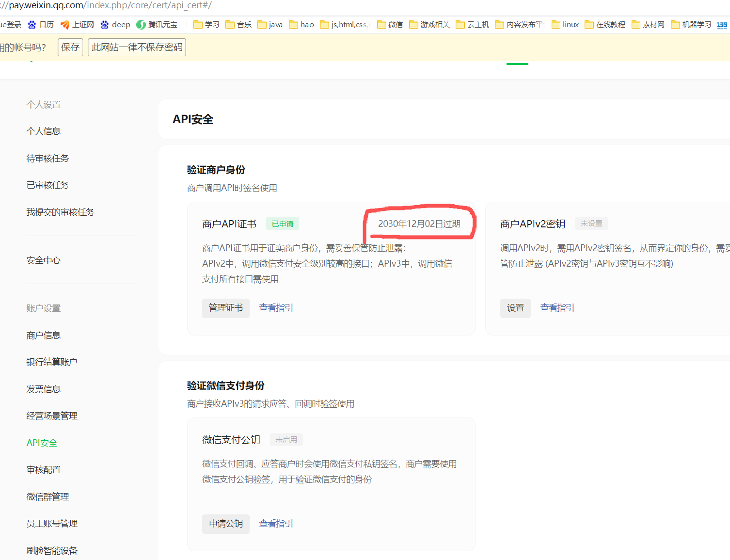The image size is (730, 560).
Task: Go to 安全中心 in the sidebar
Action: (44, 260)
